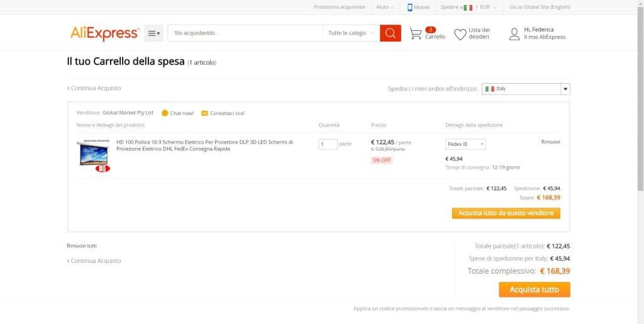Open the Aiuto dropdown menu

pyautogui.click(x=385, y=7)
